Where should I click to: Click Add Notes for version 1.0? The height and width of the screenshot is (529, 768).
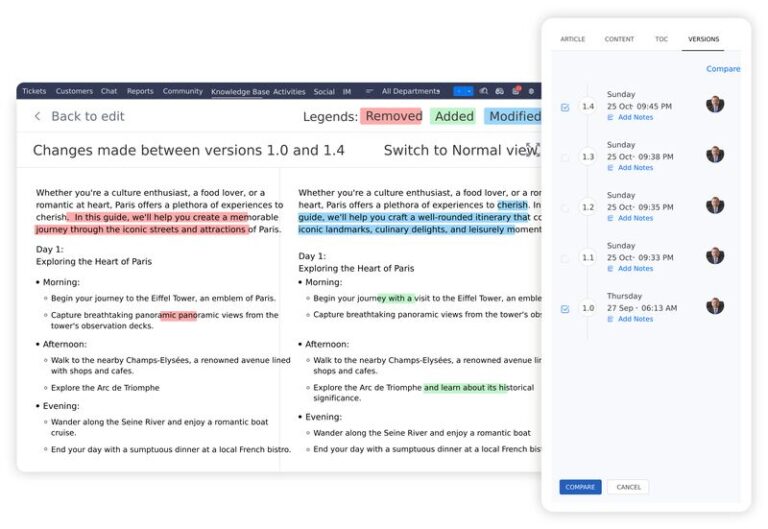(635, 319)
